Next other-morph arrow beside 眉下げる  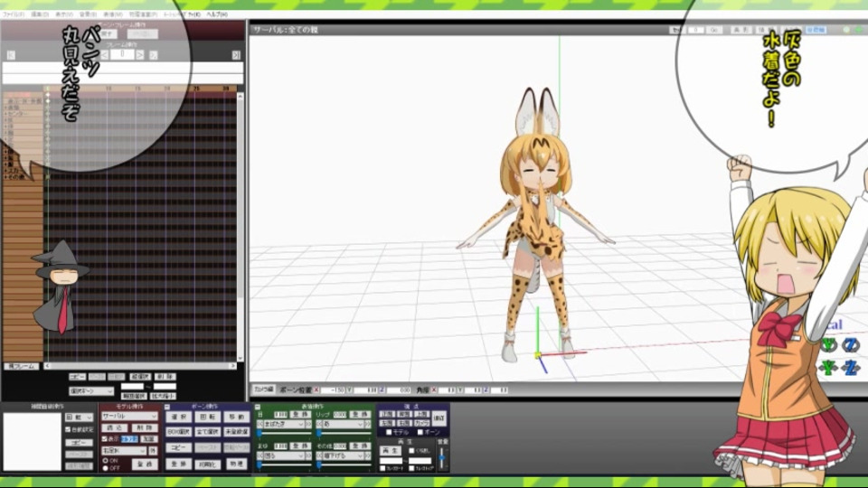(368, 455)
